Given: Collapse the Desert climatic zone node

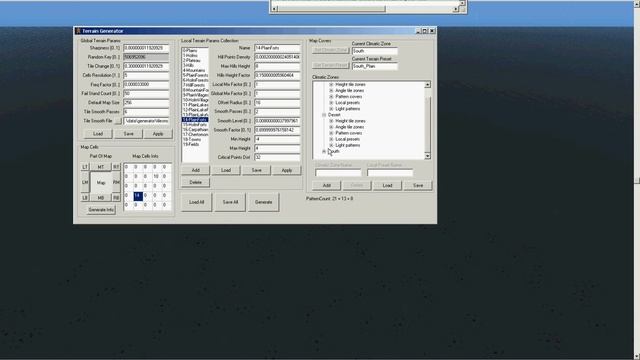Looking at the screenshot, I should pos(324,115).
